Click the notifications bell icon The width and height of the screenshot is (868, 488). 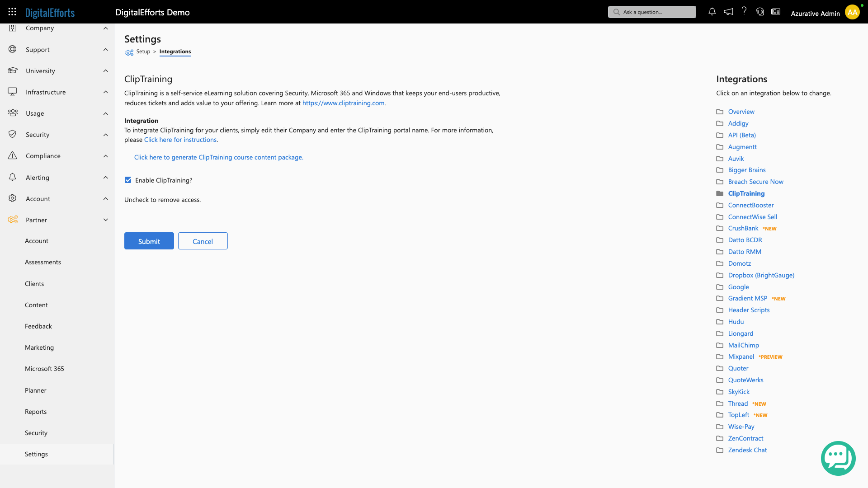pyautogui.click(x=712, y=12)
